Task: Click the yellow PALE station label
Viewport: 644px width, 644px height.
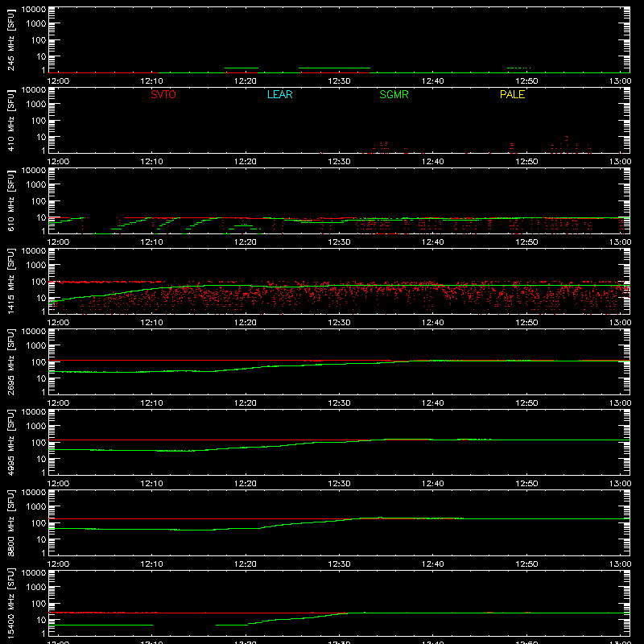Action: point(512,94)
